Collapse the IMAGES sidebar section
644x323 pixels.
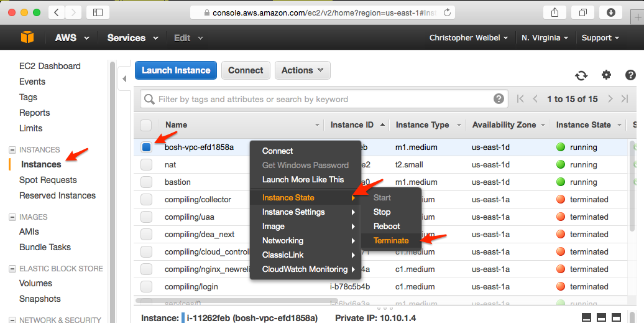[12, 217]
